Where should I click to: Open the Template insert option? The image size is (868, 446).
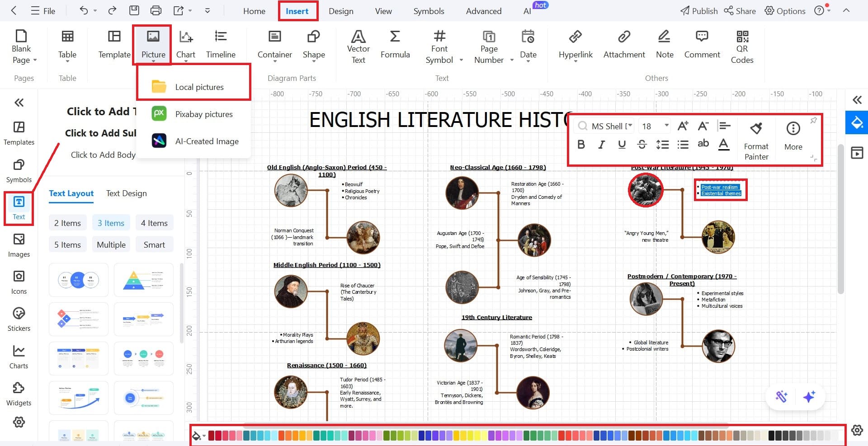pos(114,45)
